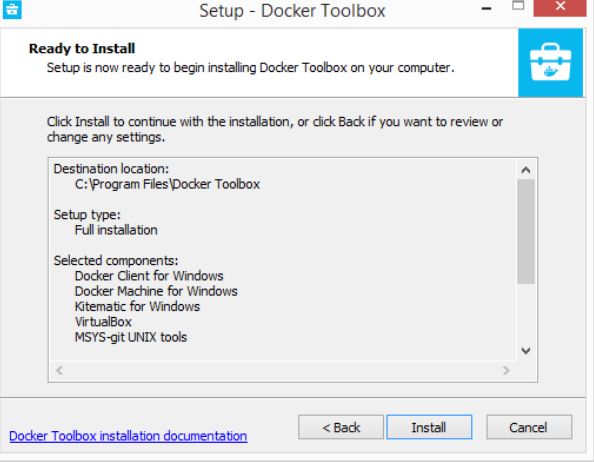This screenshot has height=462, width=594.
Task: Click the Docker Client for Windows line
Action: [149, 276]
